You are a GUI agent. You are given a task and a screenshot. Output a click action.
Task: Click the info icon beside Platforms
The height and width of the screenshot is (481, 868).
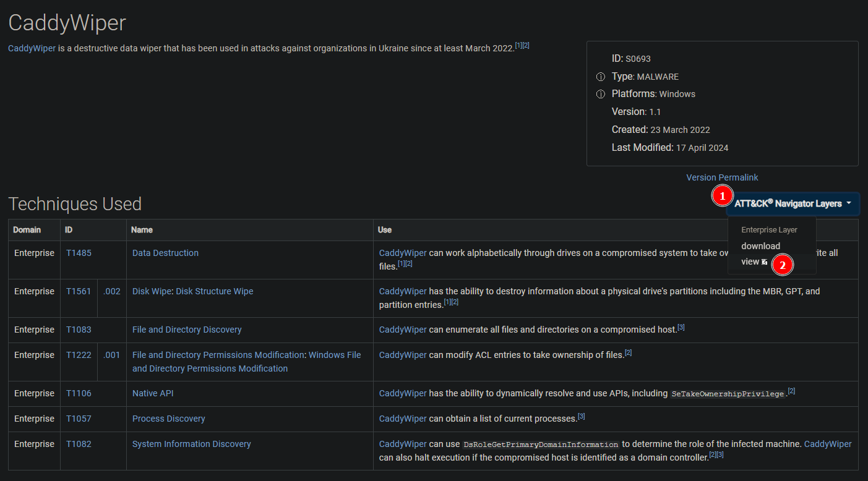[600, 94]
